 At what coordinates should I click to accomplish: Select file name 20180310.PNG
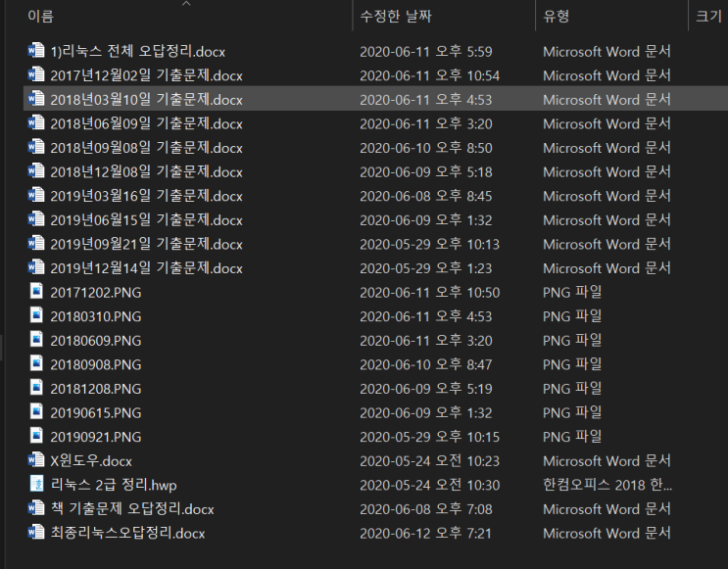click(x=96, y=316)
